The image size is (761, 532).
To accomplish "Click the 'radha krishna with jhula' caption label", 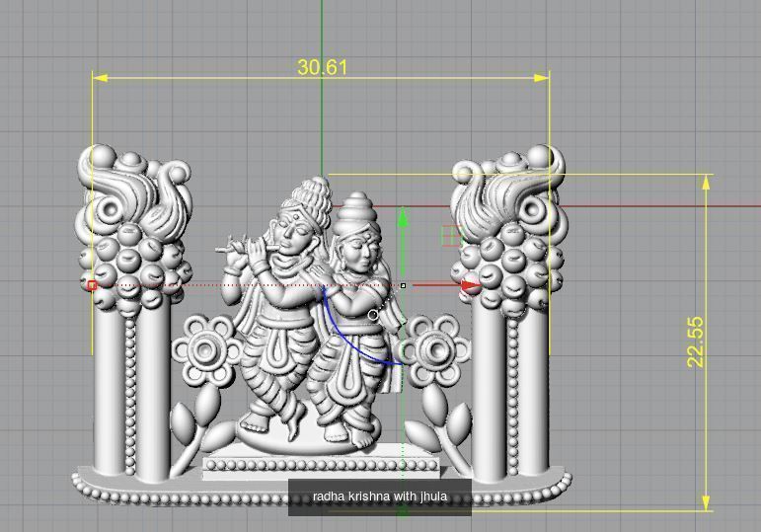I will [380, 496].
